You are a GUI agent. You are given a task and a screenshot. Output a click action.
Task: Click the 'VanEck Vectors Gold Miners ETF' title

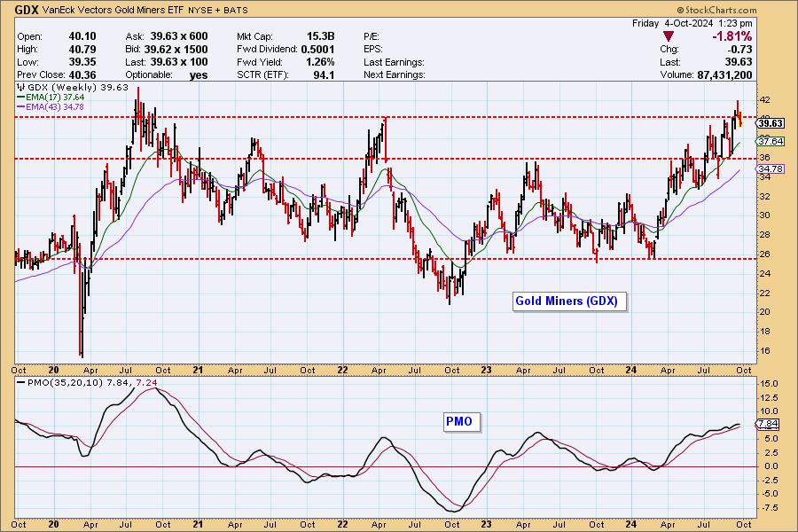pos(113,10)
